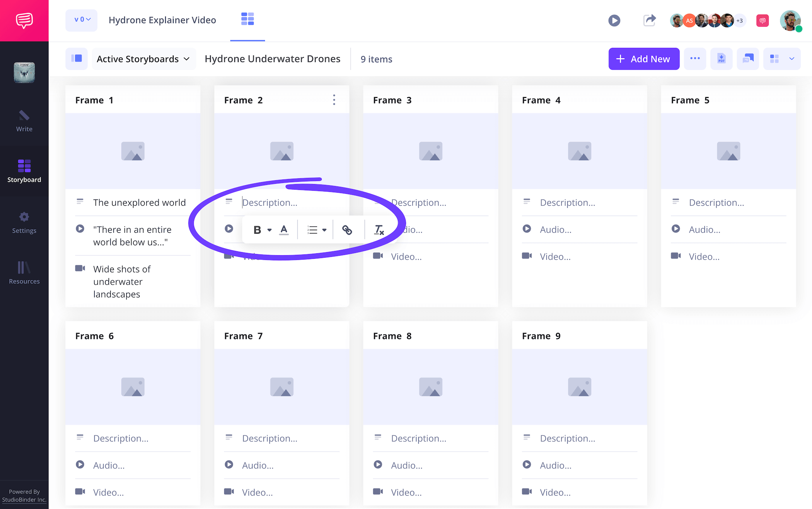This screenshot has width=812, height=509.
Task: Open the v0 version dropdown
Action: pos(82,20)
